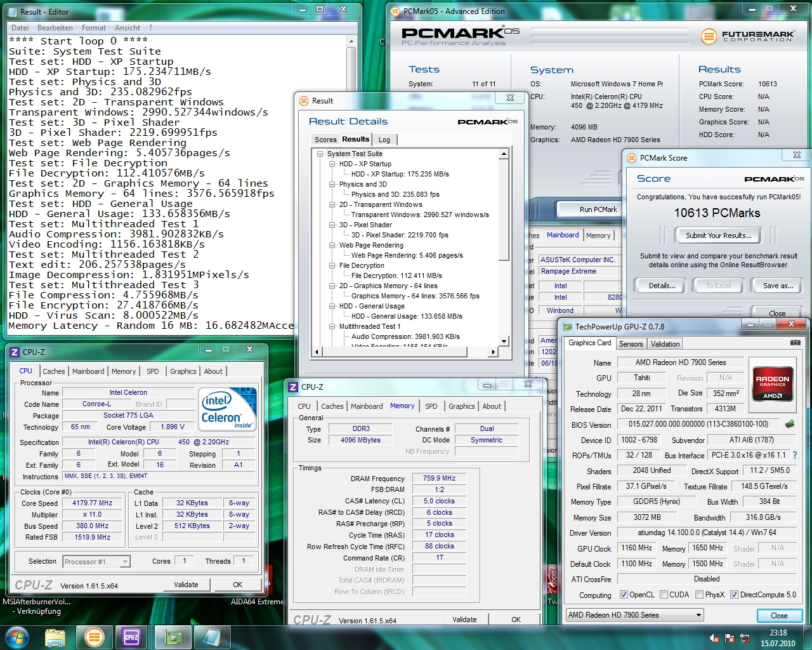
Task: Collapse the System Test Suite tree node
Action: (320, 154)
